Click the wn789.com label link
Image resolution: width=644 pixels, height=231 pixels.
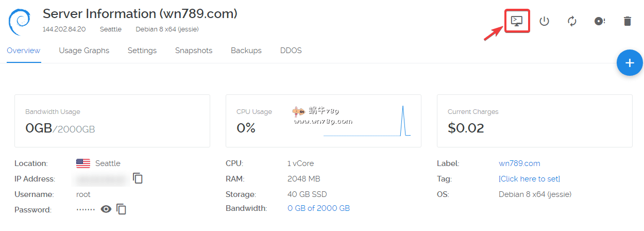(519, 163)
